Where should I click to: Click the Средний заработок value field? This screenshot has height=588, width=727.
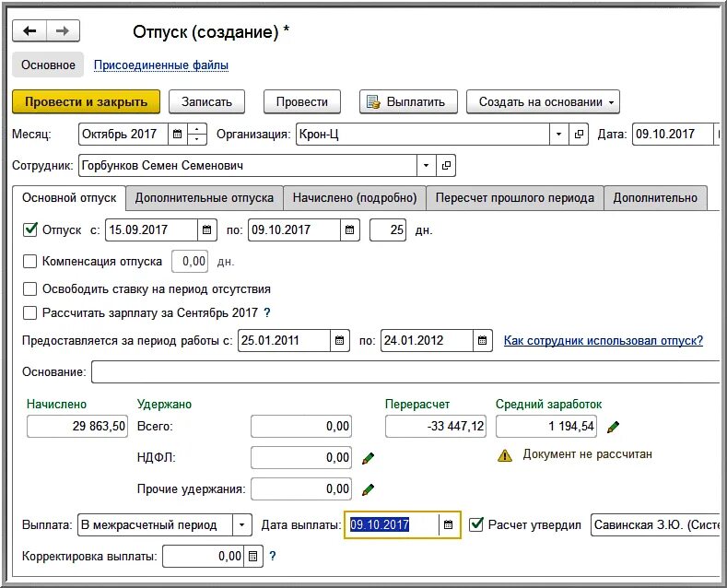tap(546, 427)
